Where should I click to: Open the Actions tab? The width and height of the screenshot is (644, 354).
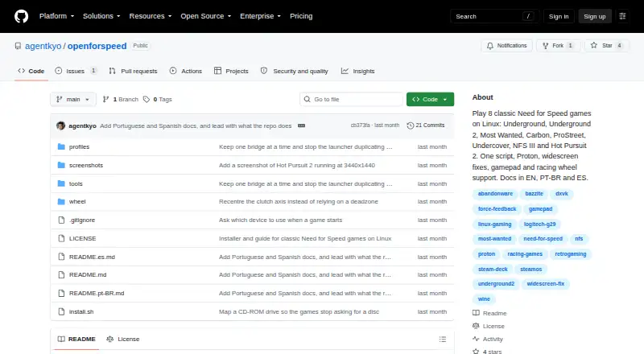(186, 71)
